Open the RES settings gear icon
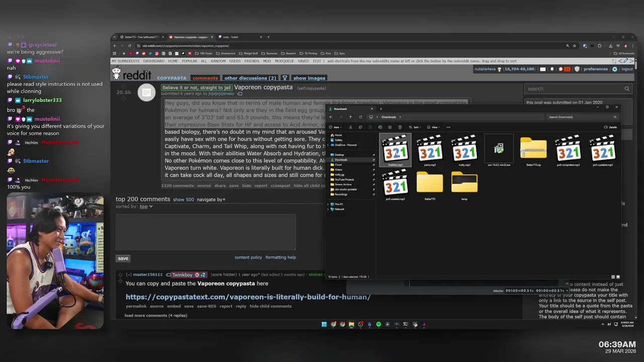Viewport: 644px width, 362px height. (x=614, y=69)
